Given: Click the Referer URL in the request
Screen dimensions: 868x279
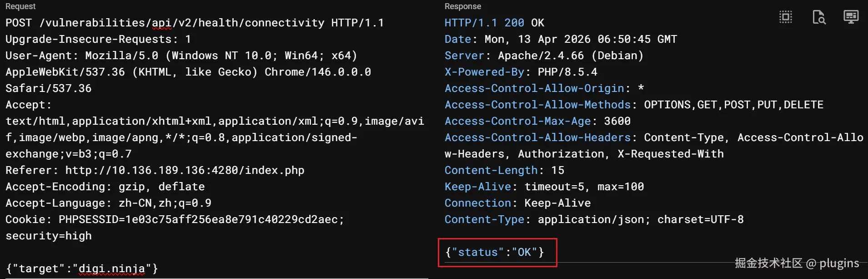Looking at the screenshot, I should pyautogui.click(x=185, y=170).
